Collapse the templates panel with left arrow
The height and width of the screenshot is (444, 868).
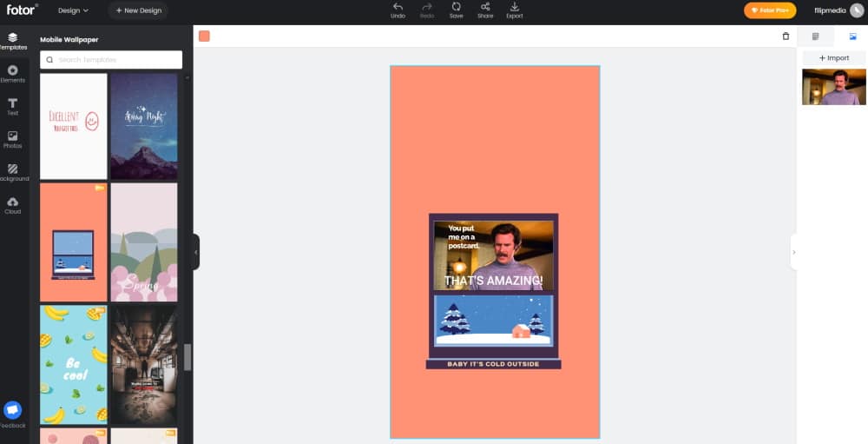coord(195,252)
